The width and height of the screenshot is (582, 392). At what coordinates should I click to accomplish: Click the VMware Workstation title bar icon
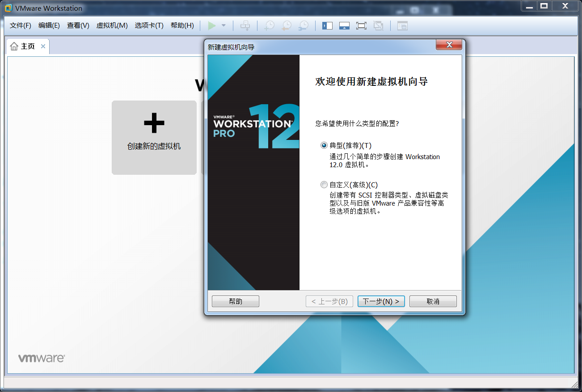8,8
